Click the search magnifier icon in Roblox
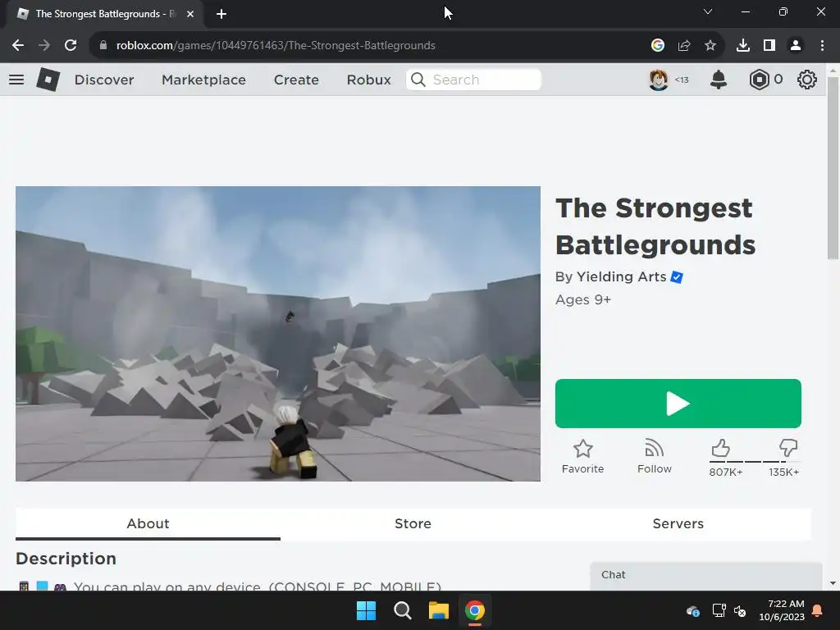 coord(418,80)
